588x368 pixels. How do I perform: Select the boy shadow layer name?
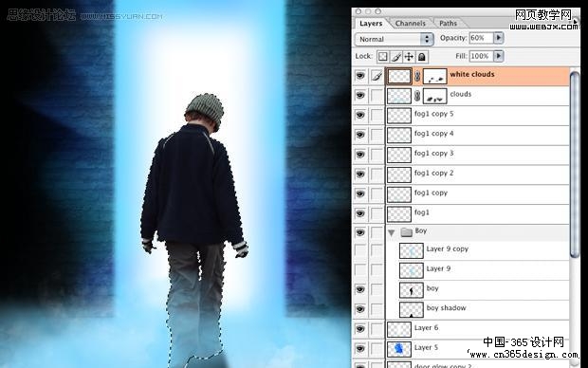click(447, 308)
